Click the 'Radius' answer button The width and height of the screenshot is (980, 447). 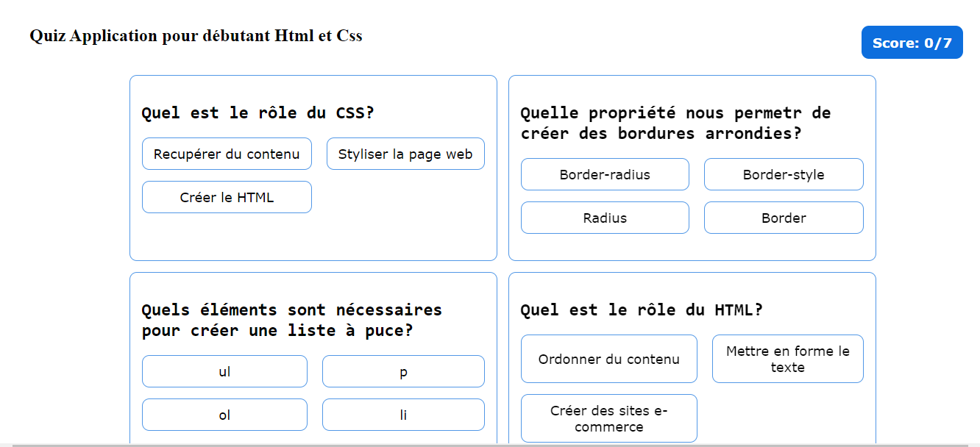(x=605, y=218)
